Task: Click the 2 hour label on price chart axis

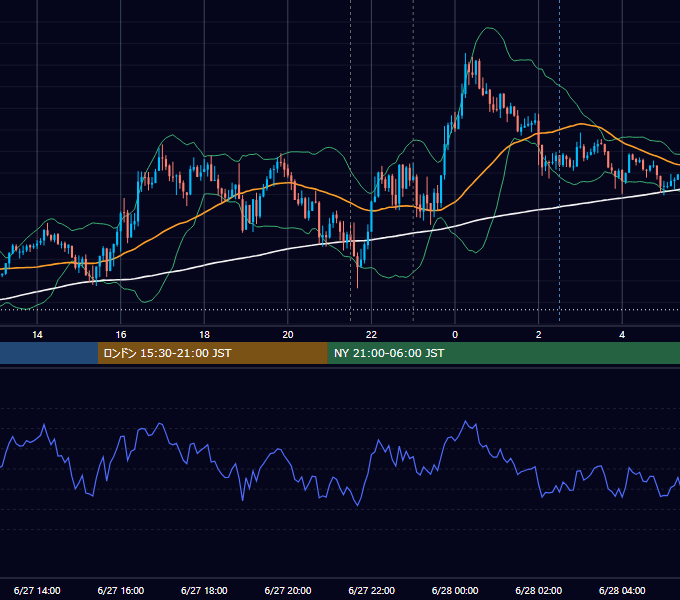Action: point(539,335)
